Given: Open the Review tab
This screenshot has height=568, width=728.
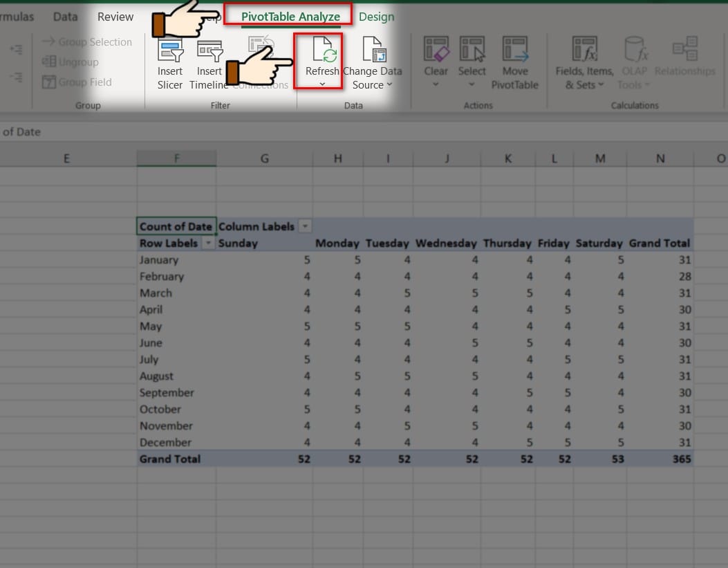Looking at the screenshot, I should [x=115, y=17].
